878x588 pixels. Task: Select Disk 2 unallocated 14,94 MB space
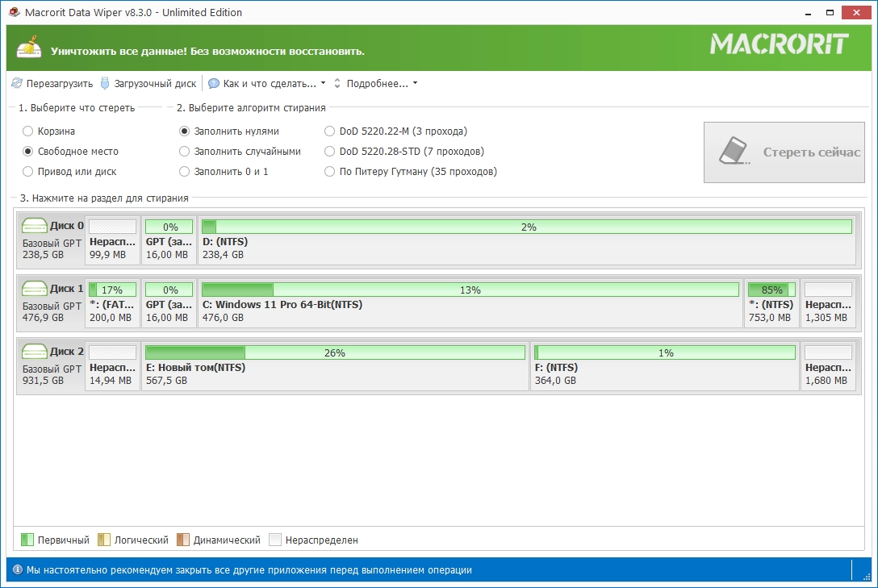[x=112, y=365]
